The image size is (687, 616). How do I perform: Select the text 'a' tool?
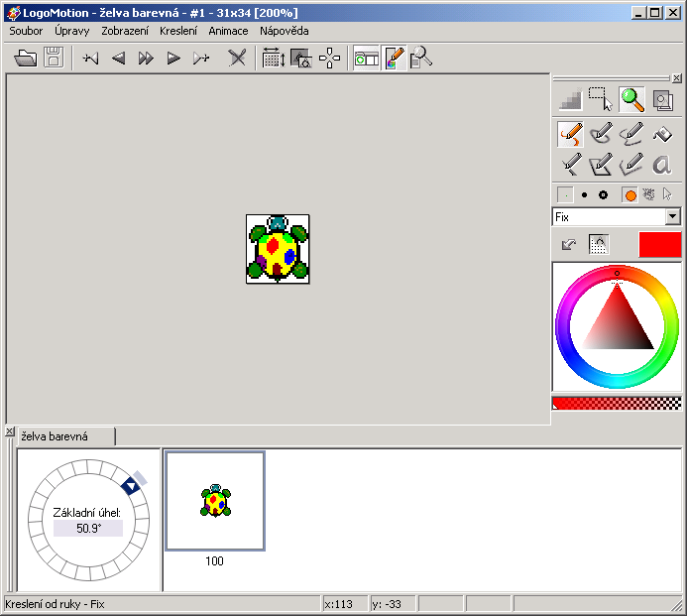(x=661, y=165)
